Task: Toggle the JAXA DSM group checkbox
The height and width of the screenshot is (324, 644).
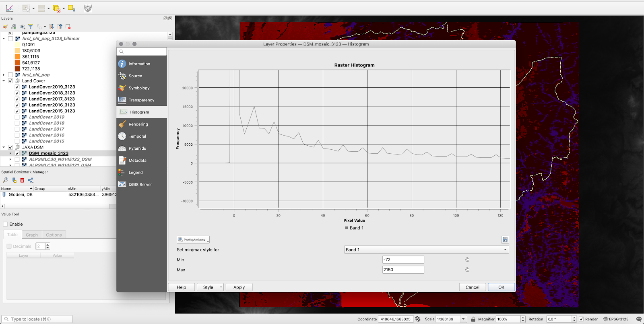Action: pyautogui.click(x=10, y=147)
